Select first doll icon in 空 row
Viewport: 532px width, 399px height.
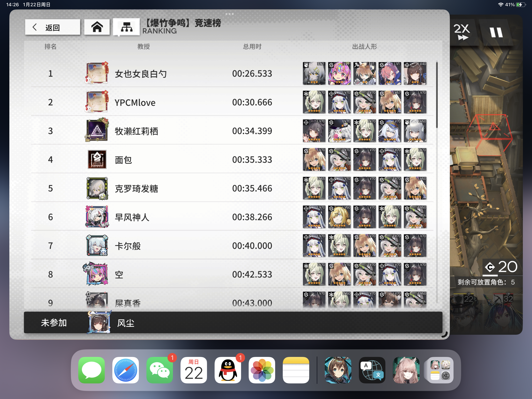(314, 274)
